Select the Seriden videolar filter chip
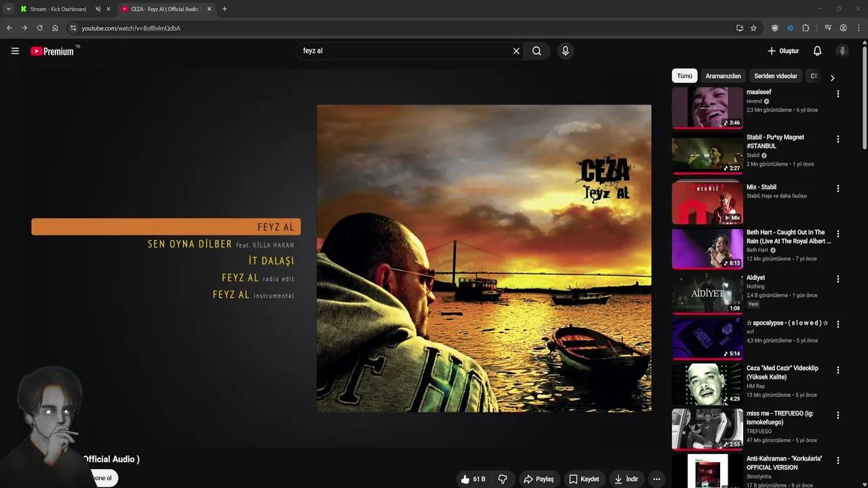The image size is (868, 488). click(776, 76)
